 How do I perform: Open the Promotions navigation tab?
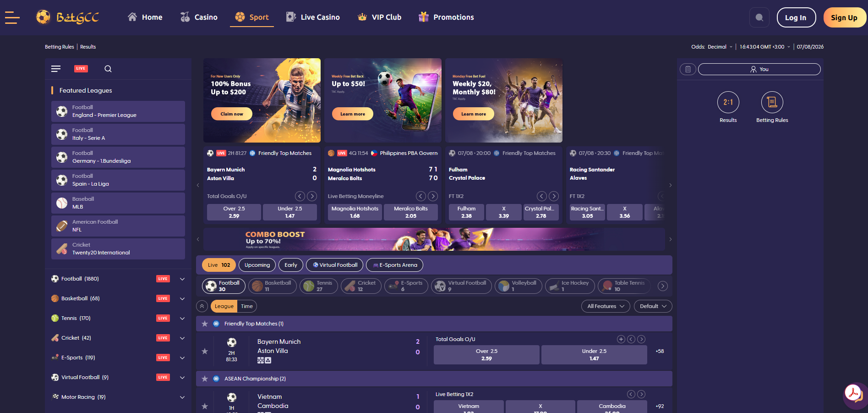[x=447, y=17]
